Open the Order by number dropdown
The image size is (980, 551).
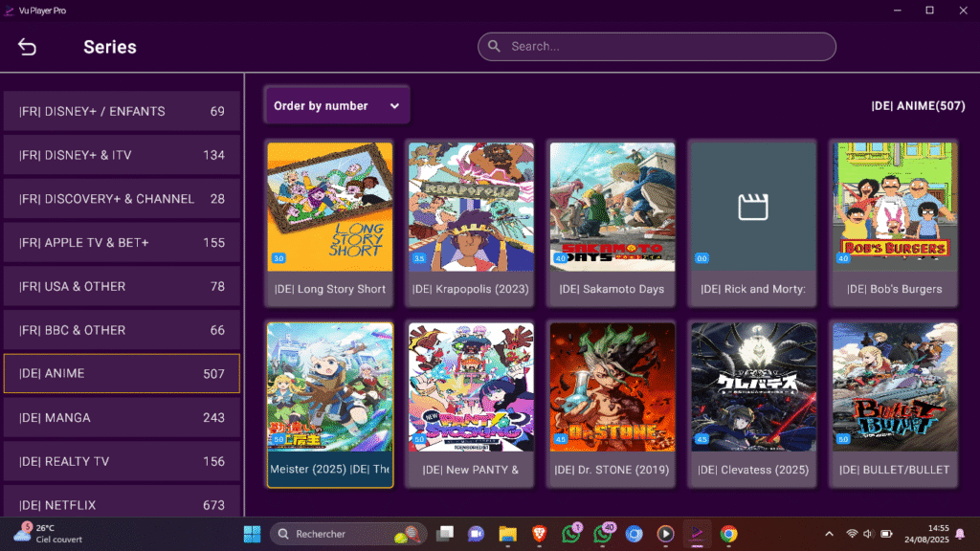tap(337, 105)
